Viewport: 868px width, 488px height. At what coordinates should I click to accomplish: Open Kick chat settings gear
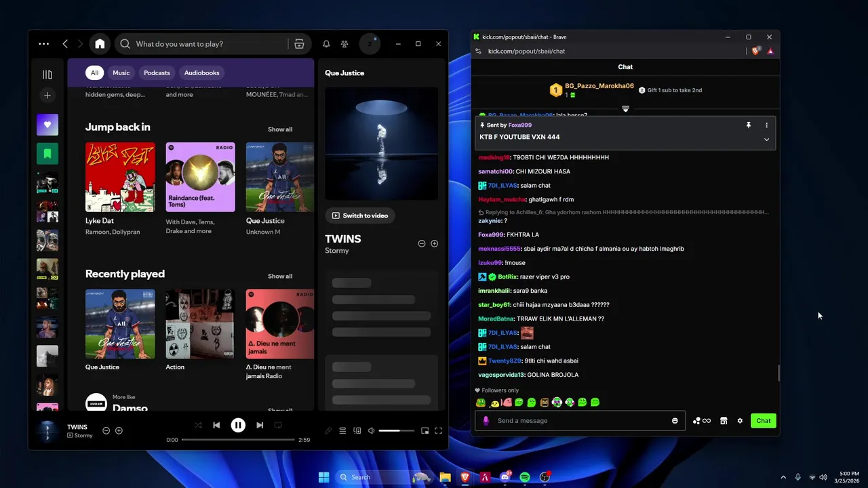tap(740, 421)
